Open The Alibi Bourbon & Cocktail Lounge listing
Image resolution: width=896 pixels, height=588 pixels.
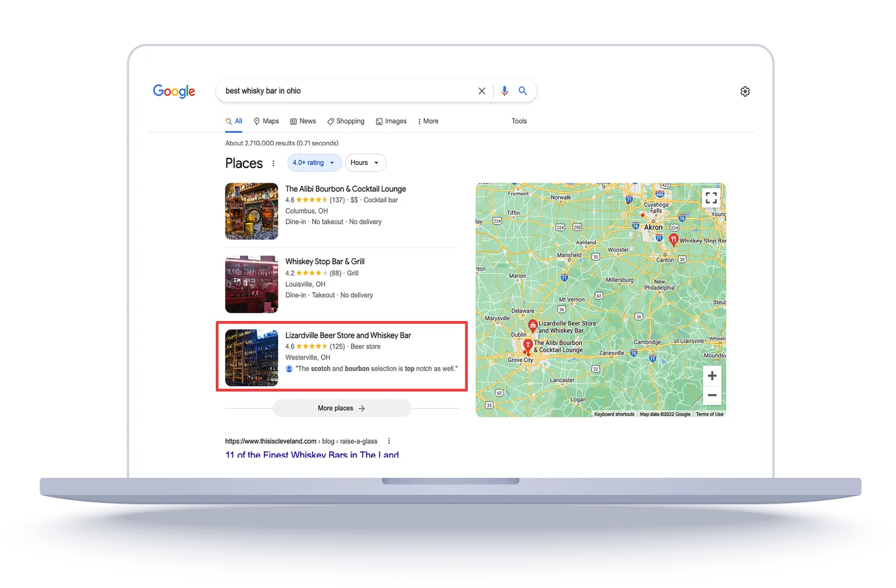click(x=346, y=189)
